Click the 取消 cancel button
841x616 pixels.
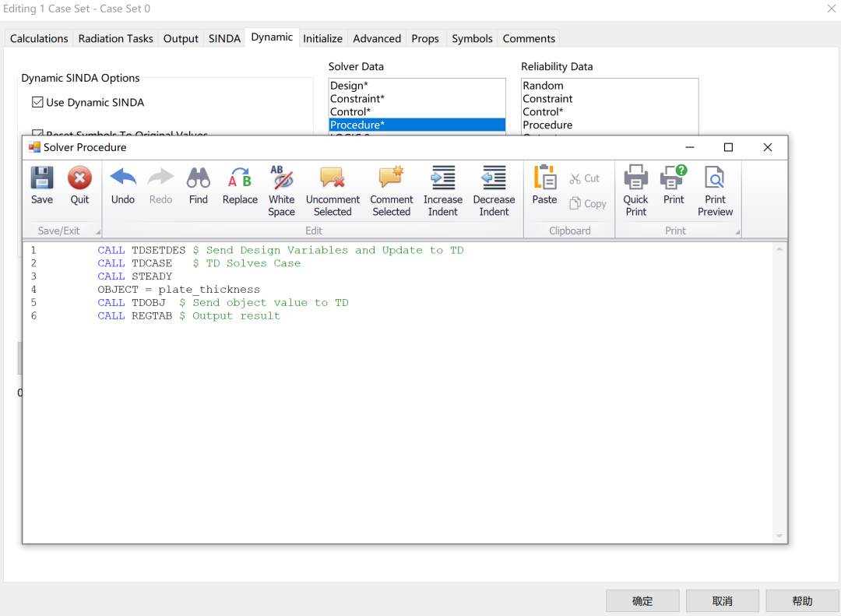click(723, 601)
